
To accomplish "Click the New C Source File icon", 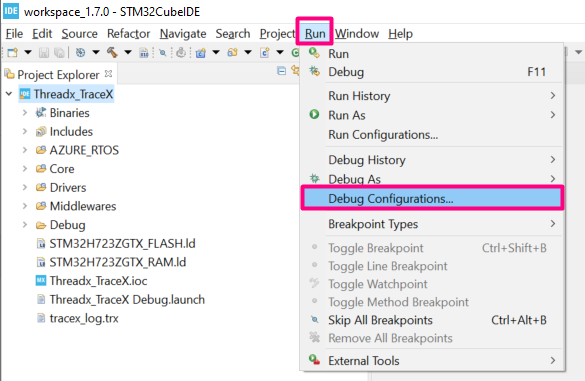I will (x=265, y=53).
